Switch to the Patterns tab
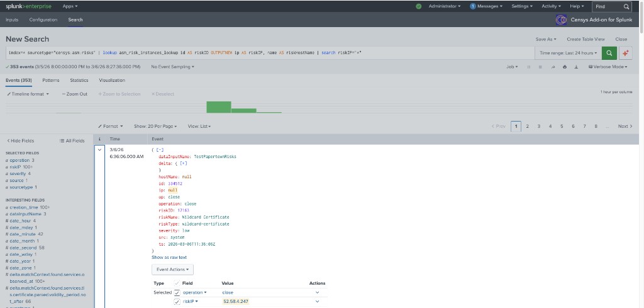 pyautogui.click(x=50, y=80)
